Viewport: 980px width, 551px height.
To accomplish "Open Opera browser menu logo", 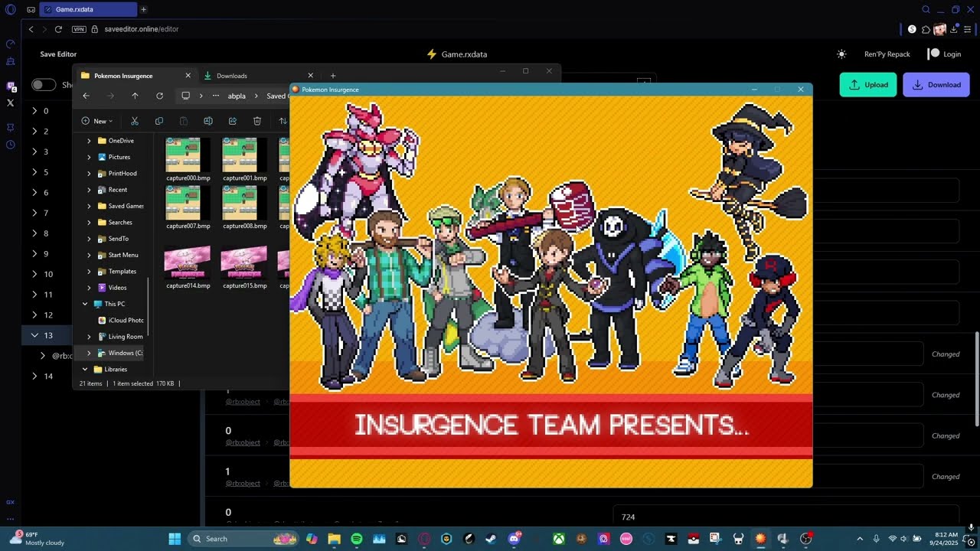I will point(10,9).
